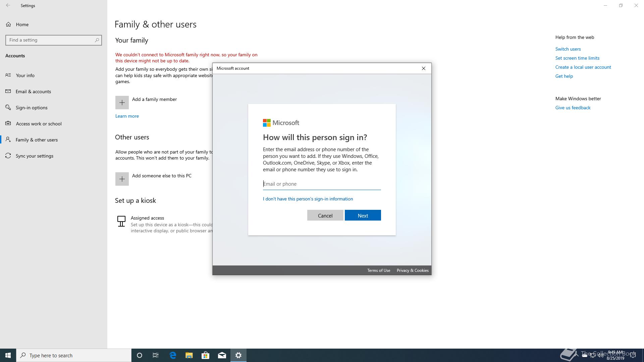The image size is (644, 362).
Task: Open the Terms of Use link
Action: pos(378,270)
